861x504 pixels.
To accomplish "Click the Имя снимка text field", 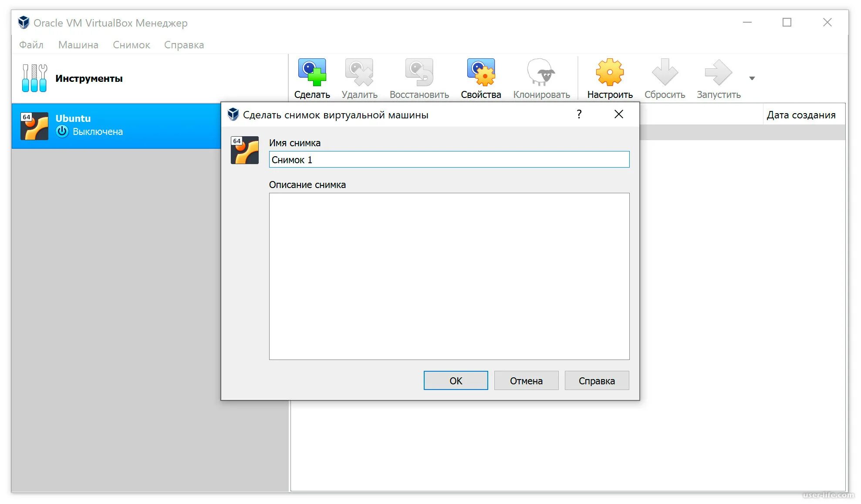I will click(x=449, y=160).
